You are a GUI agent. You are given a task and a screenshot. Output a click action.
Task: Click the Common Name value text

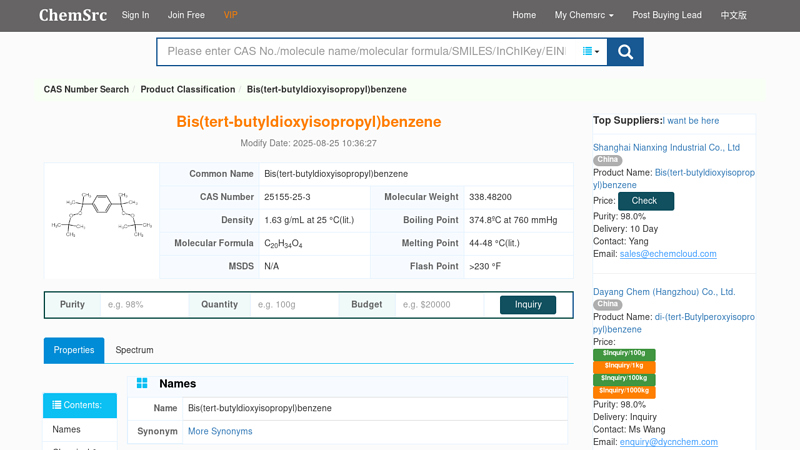click(x=336, y=174)
